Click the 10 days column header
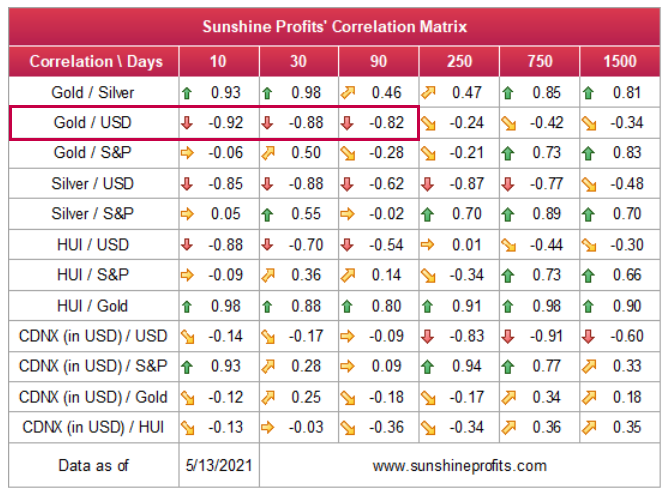Viewport: 669px width, 495px height. click(219, 61)
